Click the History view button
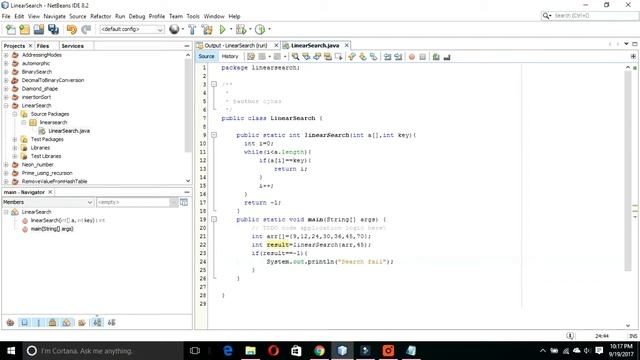 230,56
